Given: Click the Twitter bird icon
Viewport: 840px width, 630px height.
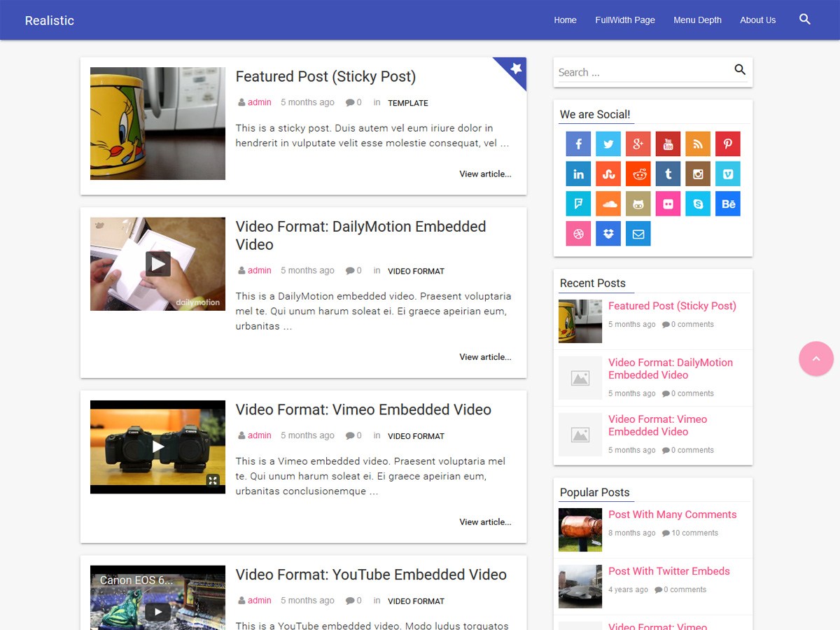Looking at the screenshot, I should point(608,144).
